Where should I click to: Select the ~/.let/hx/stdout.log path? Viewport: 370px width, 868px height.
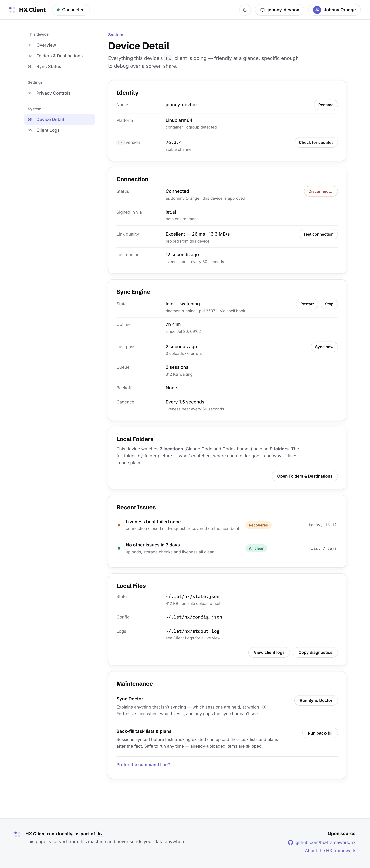pos(192,631)
